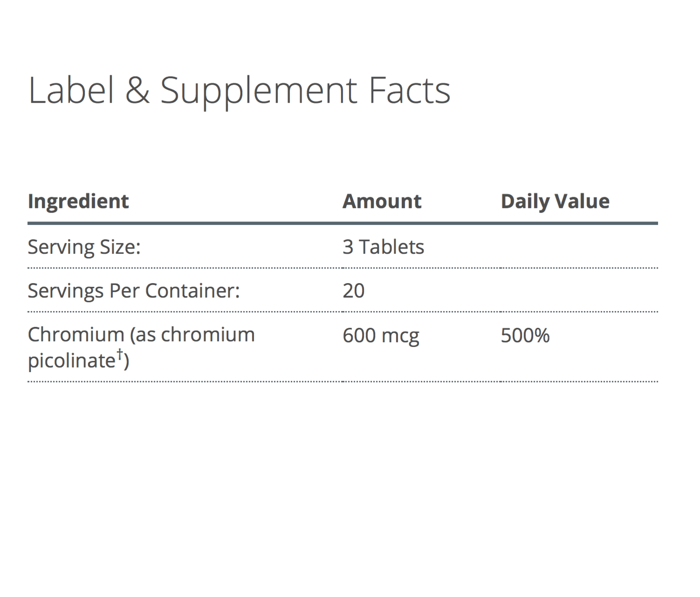
Task: Click the "500%" daily value figure
Action: [525, 335]
